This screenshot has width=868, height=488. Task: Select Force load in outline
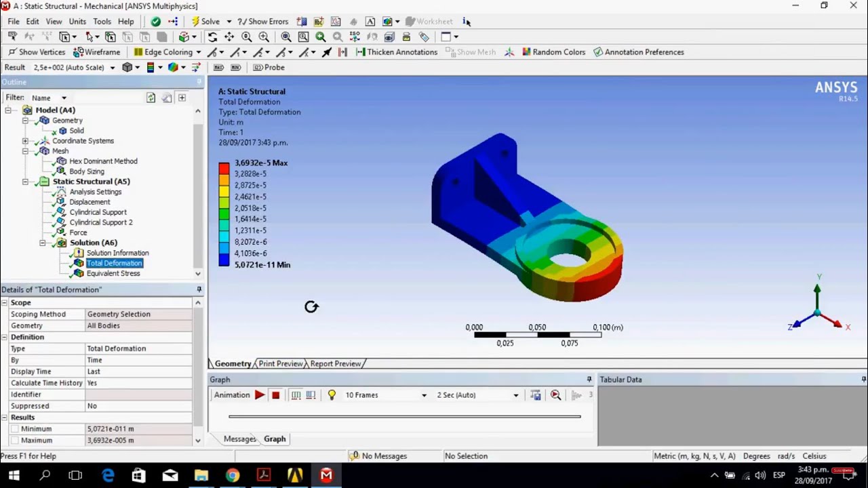point(77,232)
